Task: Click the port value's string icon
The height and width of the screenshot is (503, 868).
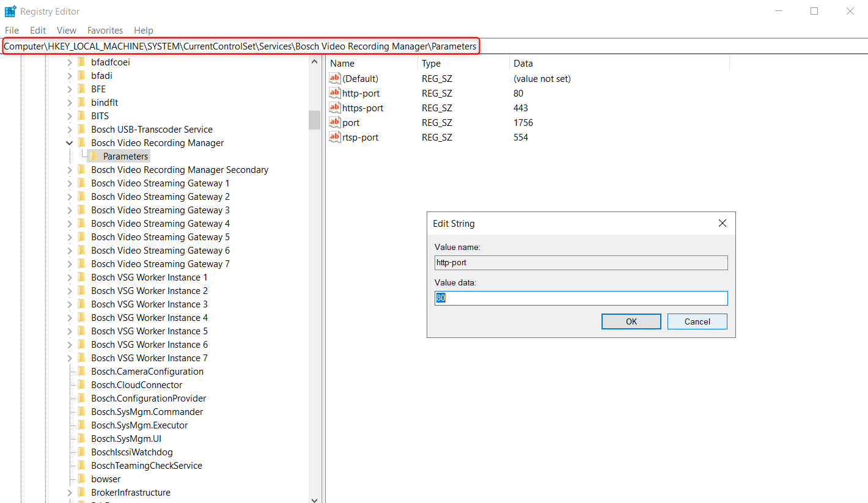Action: 334,122
